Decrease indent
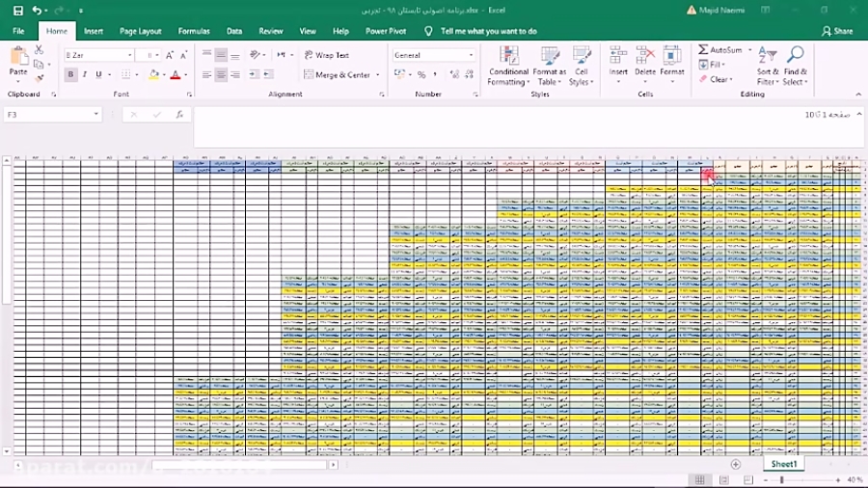Image resolution: width=868 pixels, height=488 pixels. coord(254,74)
